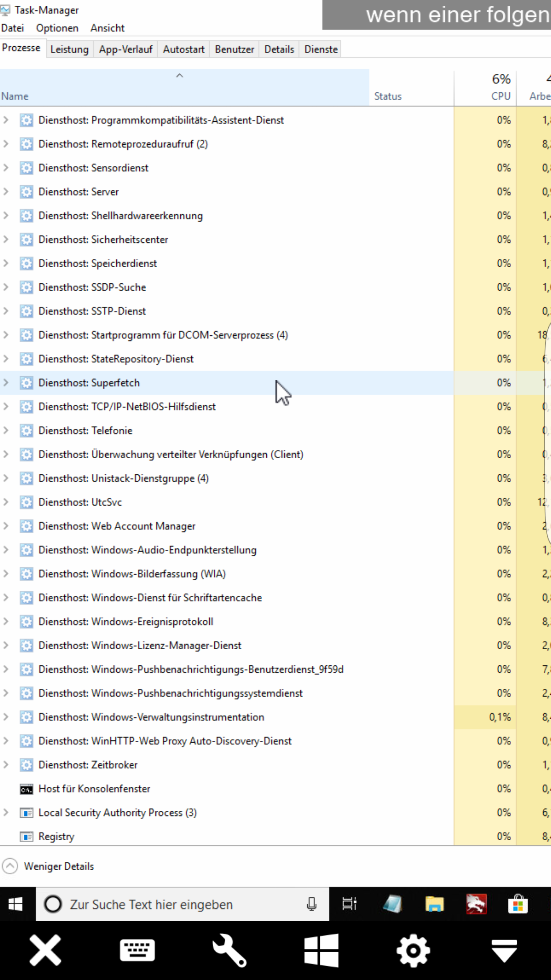Click the gear icon of Diensthost: Superfetch
Image resolution: width=551 pixels, height=980 pixels.
coord(26,383)
